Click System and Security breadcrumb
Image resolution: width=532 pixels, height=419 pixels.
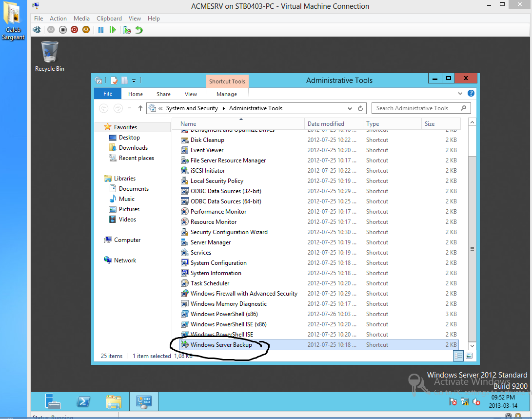(192, 108)
